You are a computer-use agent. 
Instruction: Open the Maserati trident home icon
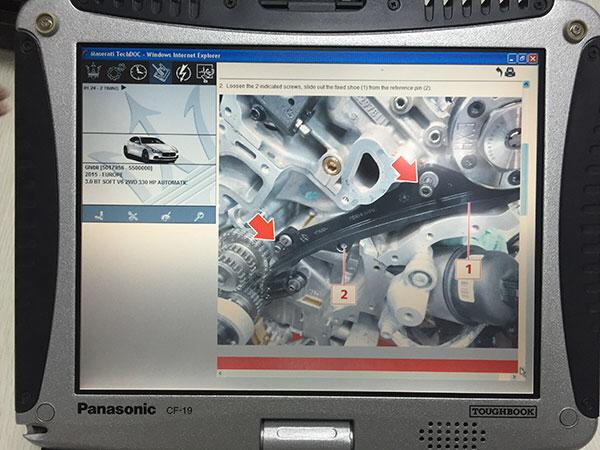click(92, 73)
